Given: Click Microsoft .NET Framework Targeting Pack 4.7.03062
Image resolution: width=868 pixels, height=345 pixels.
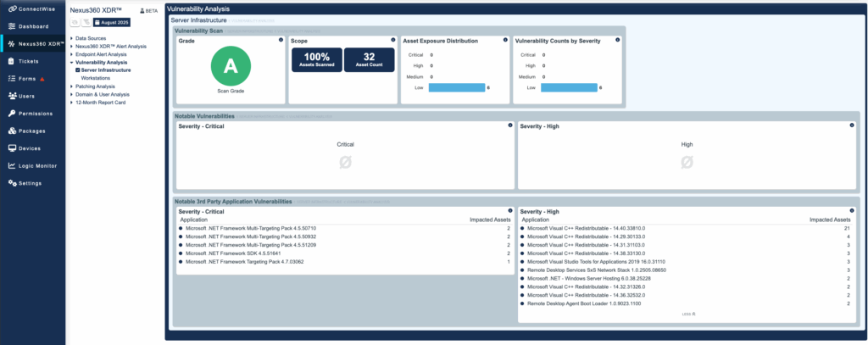Looking at the screenshot, I should point(245,261).
